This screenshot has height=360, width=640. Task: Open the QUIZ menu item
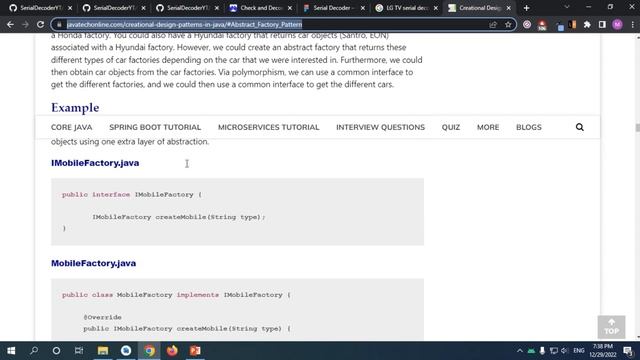tap(451, 127)
